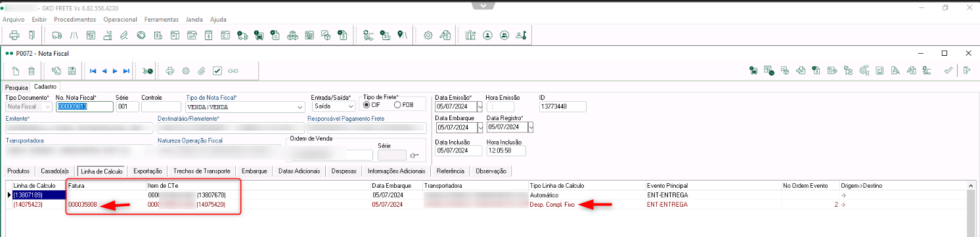Switch to the Datas Adicionais tab
Image resolution: width=980 pixels, height=237 pixels.
(x=299, y=171)
